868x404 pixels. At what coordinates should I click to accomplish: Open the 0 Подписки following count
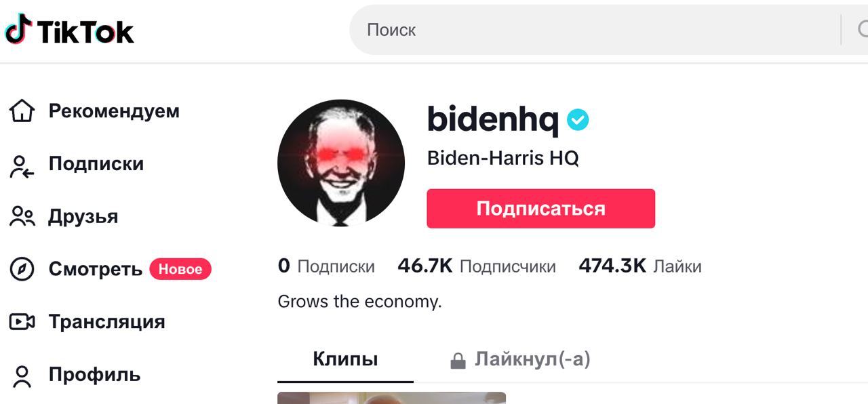pyautogui.click(x=326, y=266)
